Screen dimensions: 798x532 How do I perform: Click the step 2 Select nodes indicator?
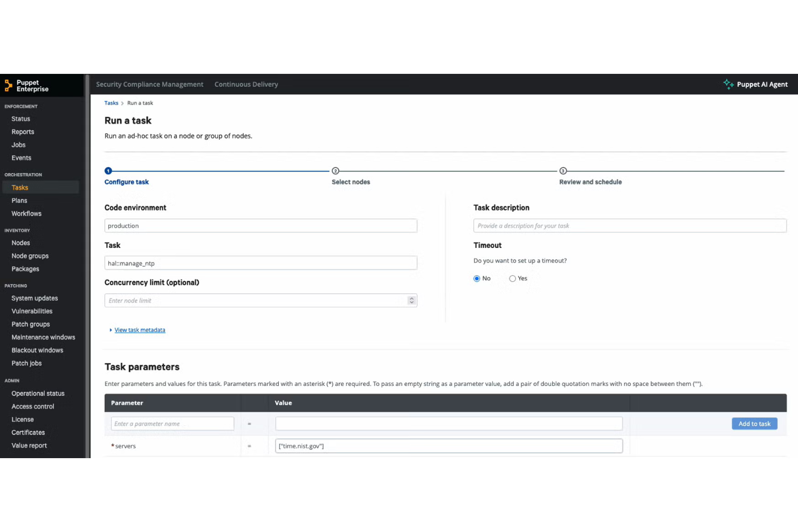pos(335,170)
